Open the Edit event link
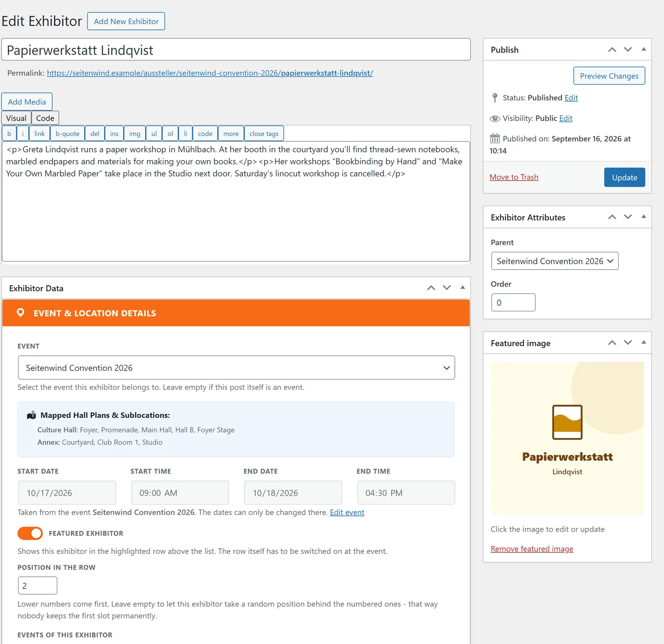This screenshot has height=644, width=664. point(347,512)
